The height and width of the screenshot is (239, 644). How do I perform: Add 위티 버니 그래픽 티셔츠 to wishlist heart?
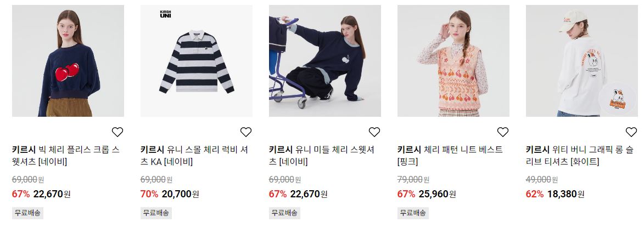click(x=631, y=132)
